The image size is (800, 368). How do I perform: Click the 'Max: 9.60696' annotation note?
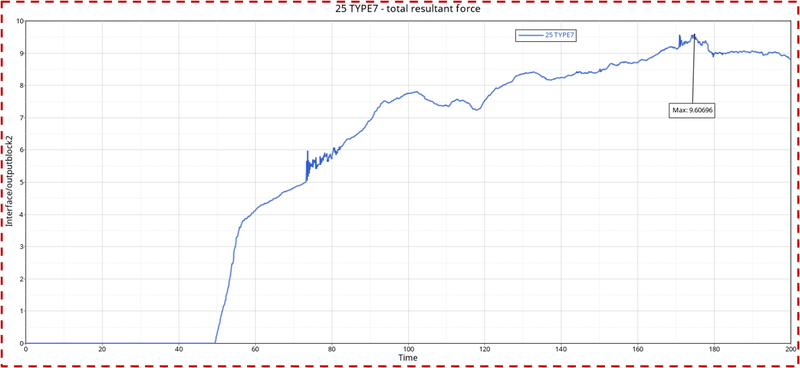(x=691, y=110)
